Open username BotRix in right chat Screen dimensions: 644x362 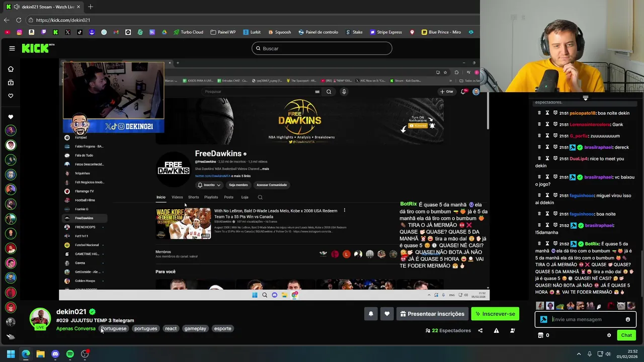[592, 244]
